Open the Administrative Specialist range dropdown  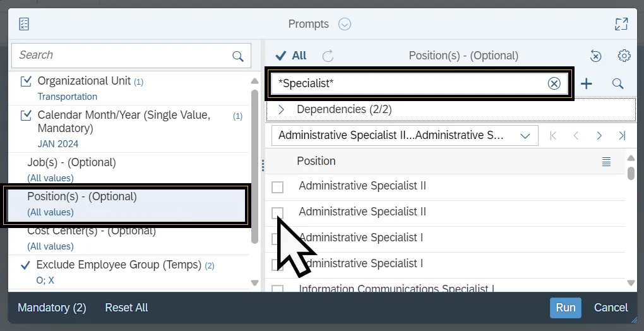[x=525, y=135]
